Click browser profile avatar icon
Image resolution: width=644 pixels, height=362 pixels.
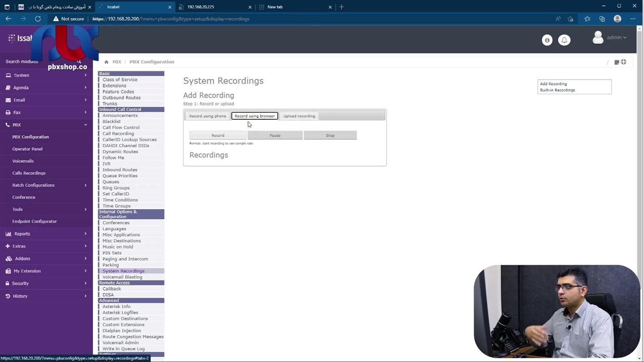tap(617, 19)
